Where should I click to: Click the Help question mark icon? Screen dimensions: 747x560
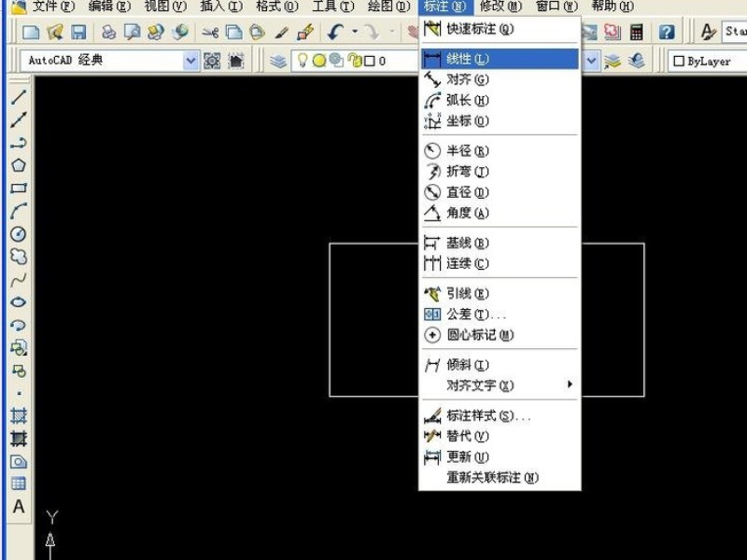point(667,32)
